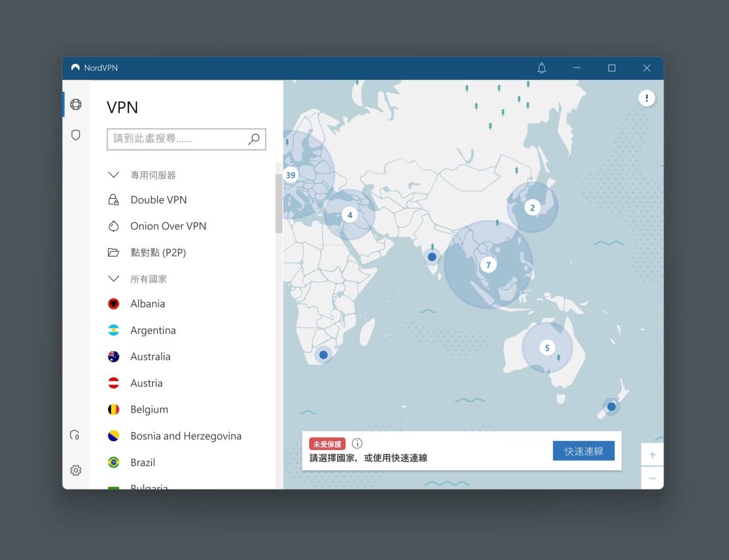Click the Double VPN lock icon
The width and height of the screenshot is (729, 560).
coord(113,200)
